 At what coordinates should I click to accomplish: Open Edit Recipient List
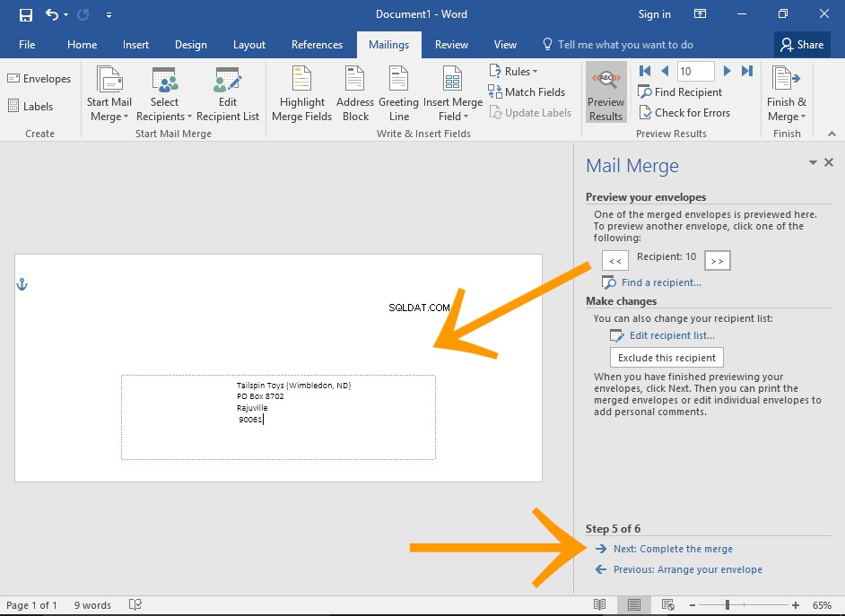tap(228, 93)
